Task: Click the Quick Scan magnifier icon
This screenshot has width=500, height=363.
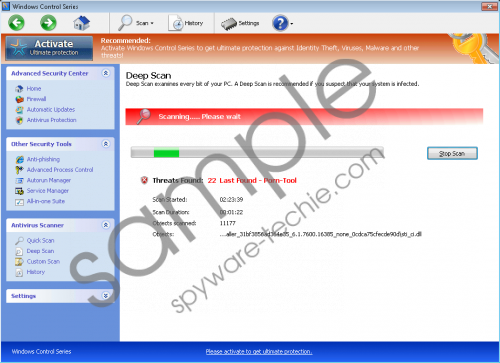Action: pyautogui.click(x=19, y=241)
